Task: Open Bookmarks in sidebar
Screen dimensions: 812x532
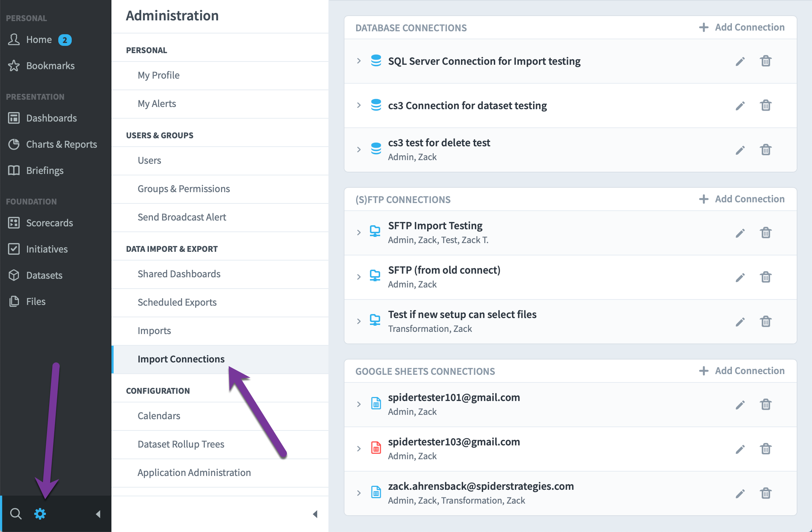Action: 41,66
